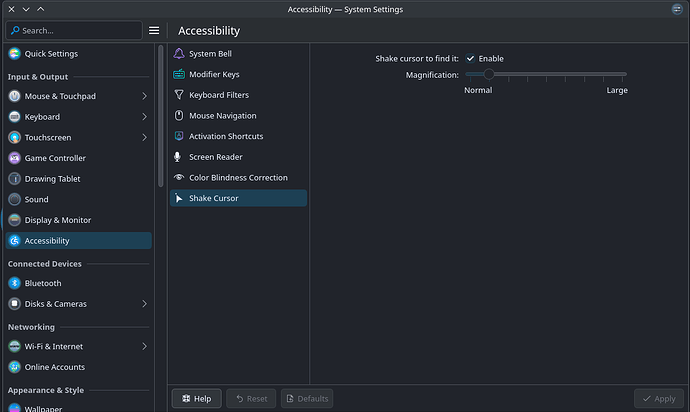Open the Drawing Tablet settings
Image resolution: width=690 pixels, height=412 pixels.
(78, 179)
